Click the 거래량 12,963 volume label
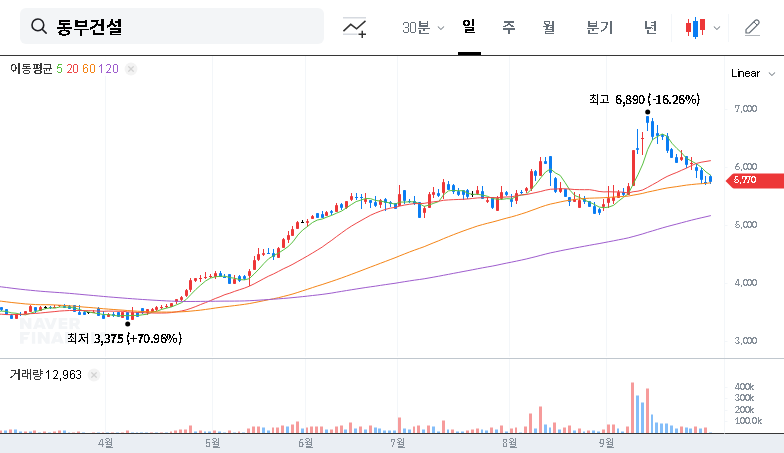 point(46,374)
